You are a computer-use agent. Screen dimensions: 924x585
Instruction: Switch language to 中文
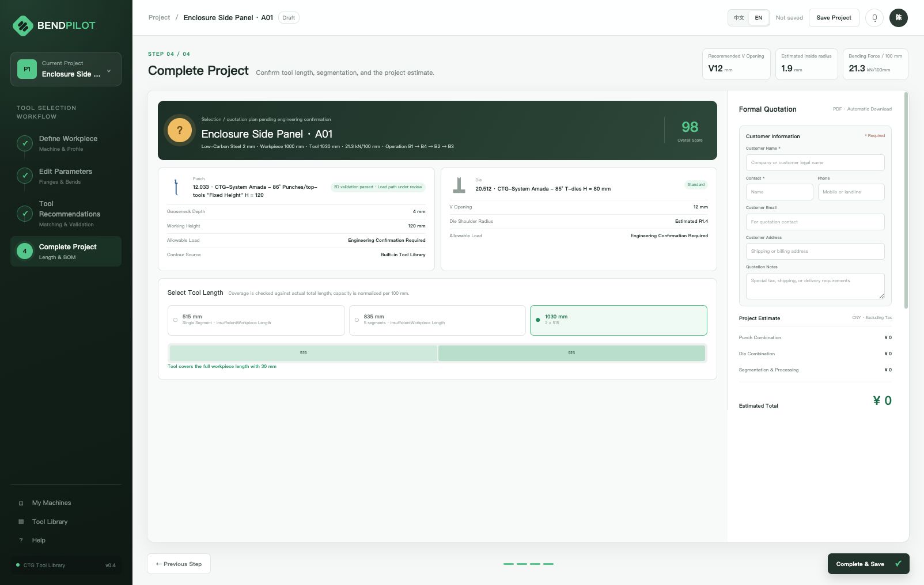[739, 18]
